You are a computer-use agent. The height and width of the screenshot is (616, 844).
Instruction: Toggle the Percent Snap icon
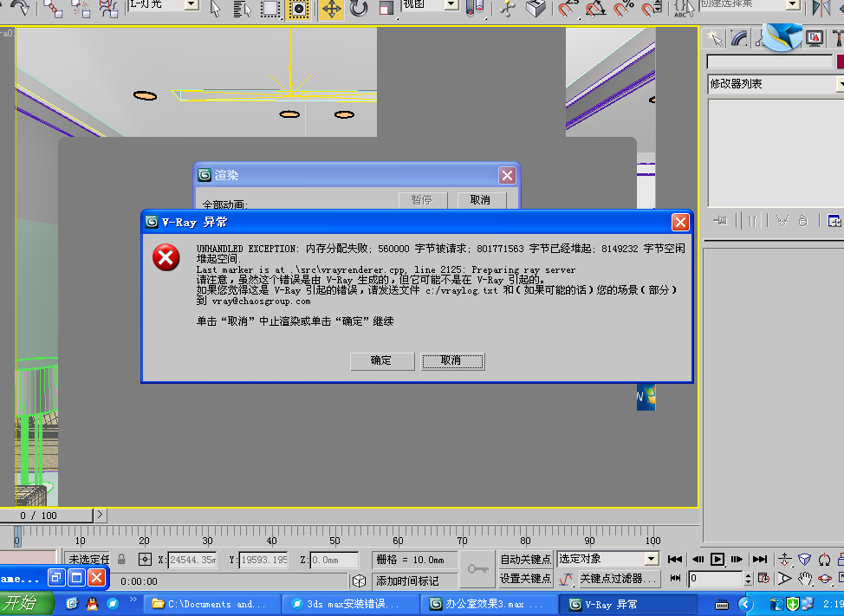[623, 8]
